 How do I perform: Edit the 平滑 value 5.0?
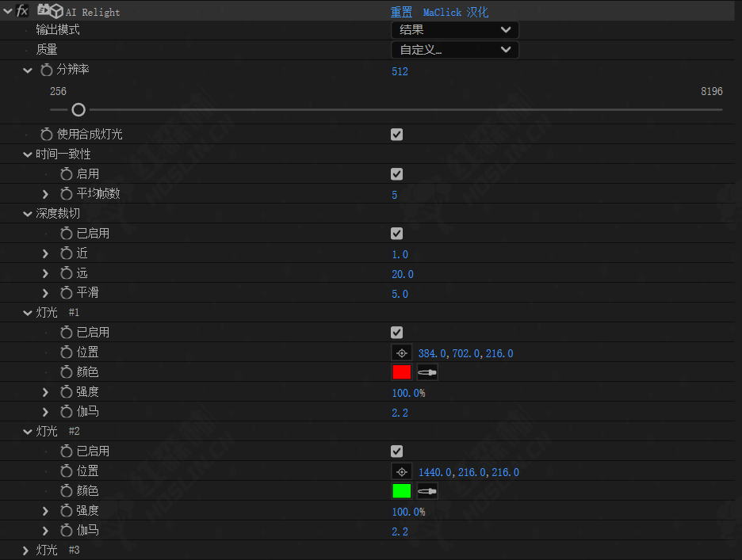click(x=400, y=294)
